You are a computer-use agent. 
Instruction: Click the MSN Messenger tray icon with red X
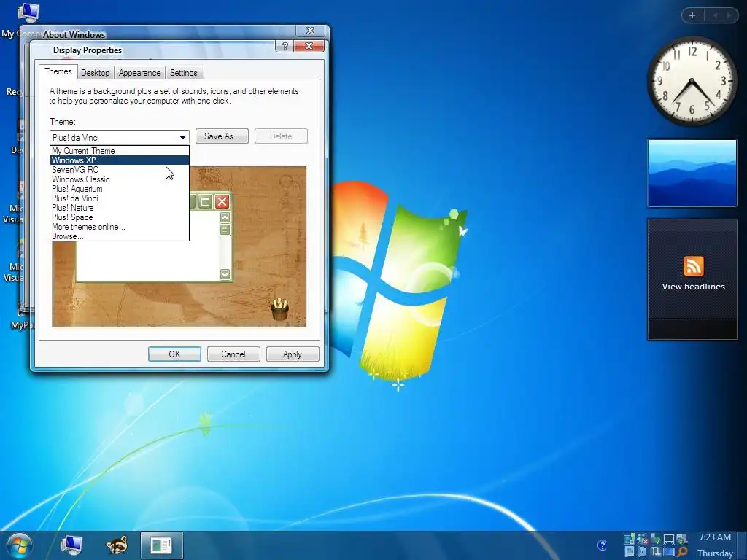(x=642, y=540)
